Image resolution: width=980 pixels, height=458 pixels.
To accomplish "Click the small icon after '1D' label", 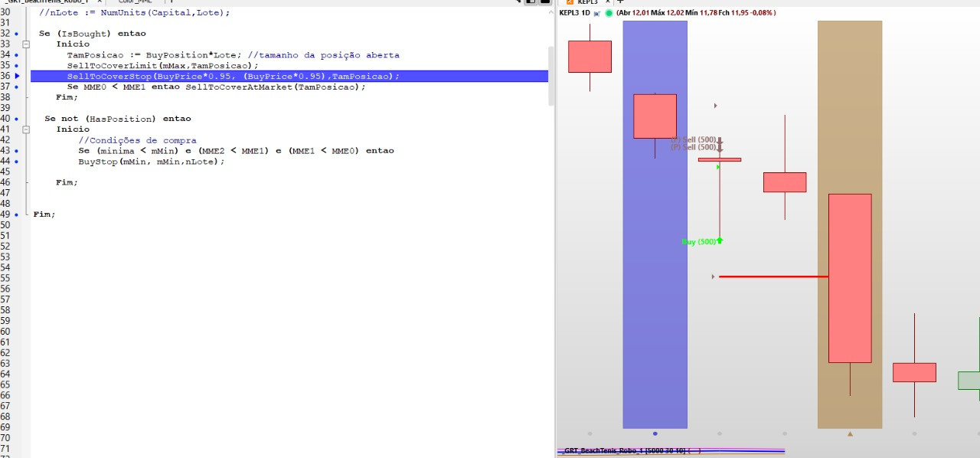I will pos(597,13).
